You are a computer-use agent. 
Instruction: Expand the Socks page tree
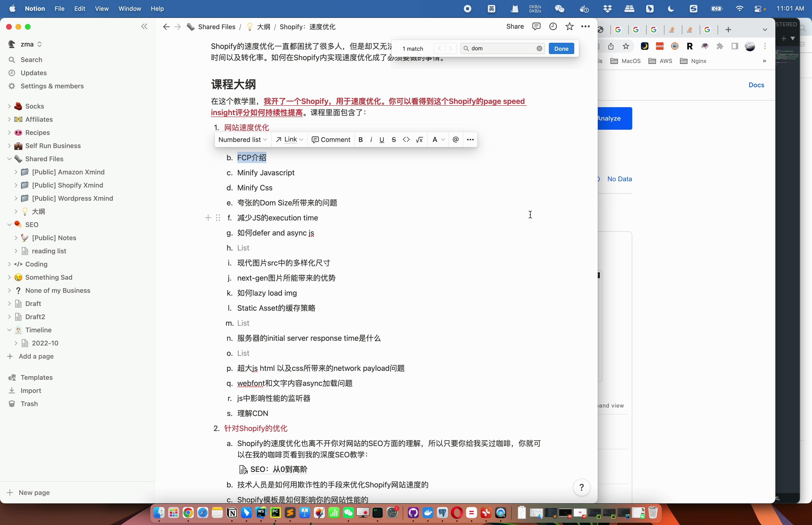9,106
